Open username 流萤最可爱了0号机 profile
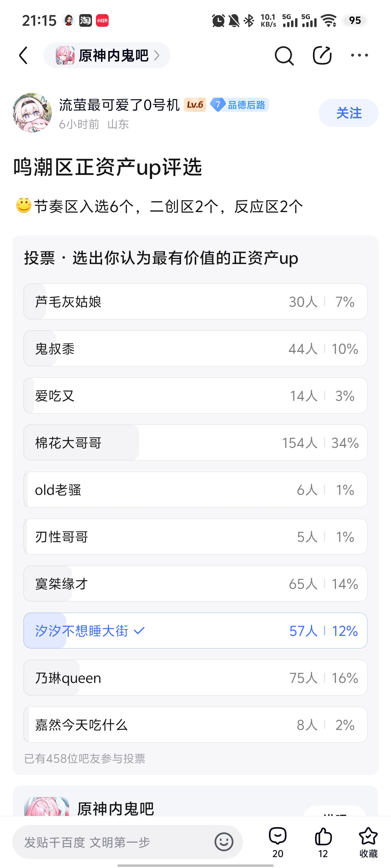391x868 pixels. (119, 105)
